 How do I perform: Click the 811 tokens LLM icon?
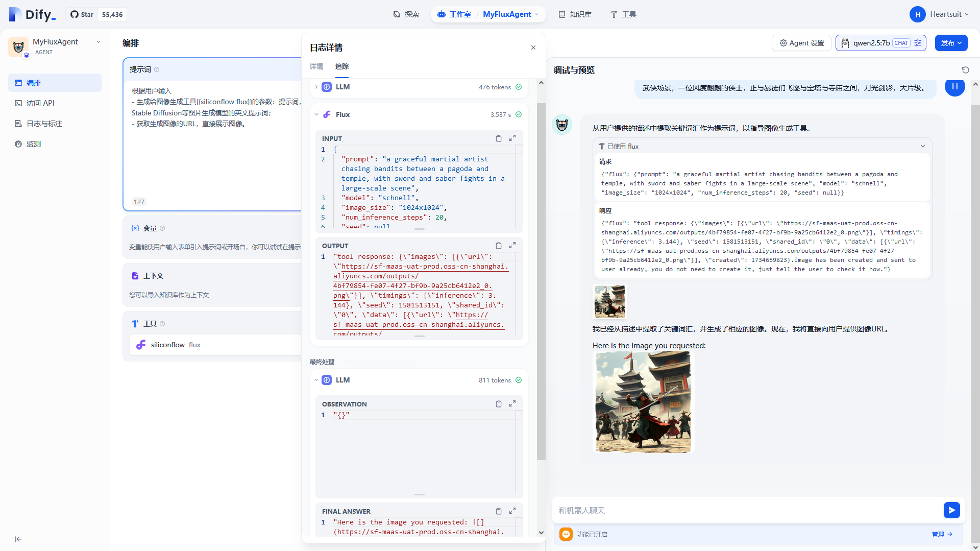coord(327,380)
